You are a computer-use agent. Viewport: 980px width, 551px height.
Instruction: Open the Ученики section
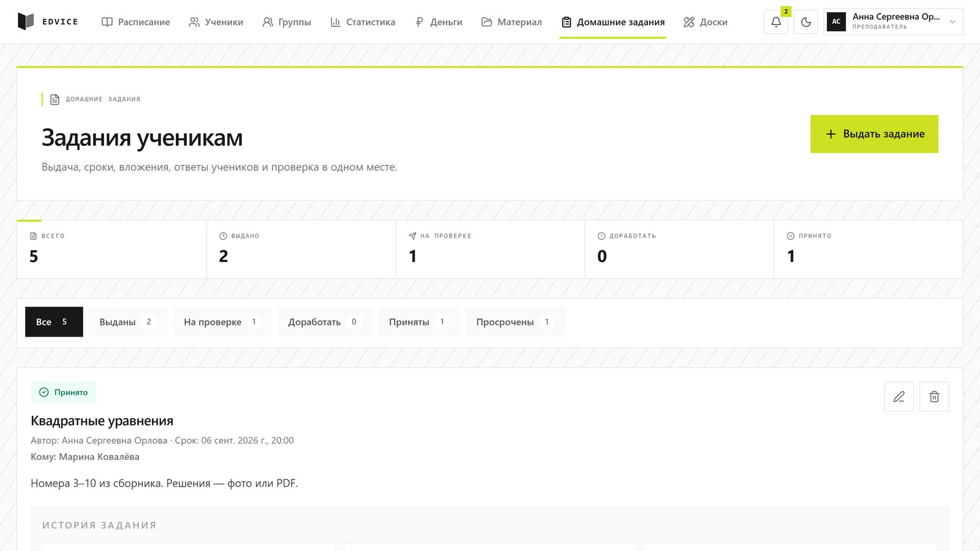[216, 22]
